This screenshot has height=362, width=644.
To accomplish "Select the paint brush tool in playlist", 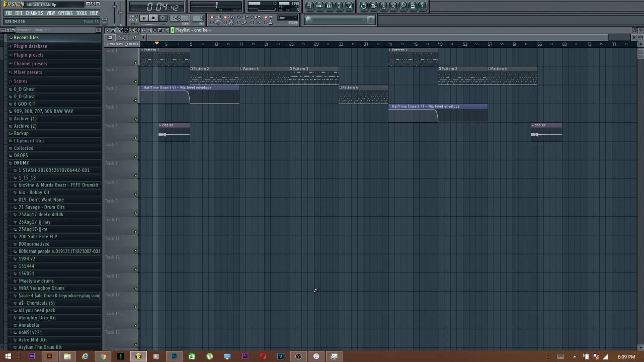I will coord(127,30).
